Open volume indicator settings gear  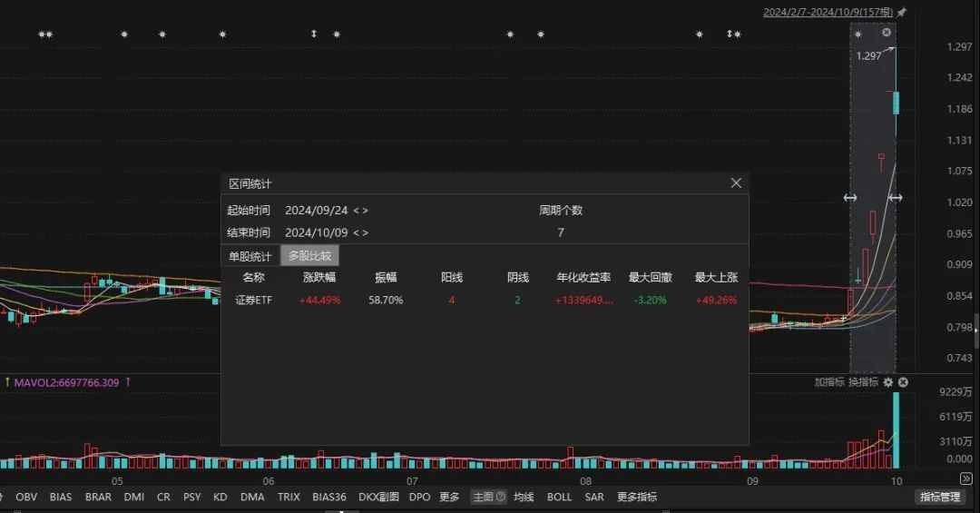coord(888,382)
